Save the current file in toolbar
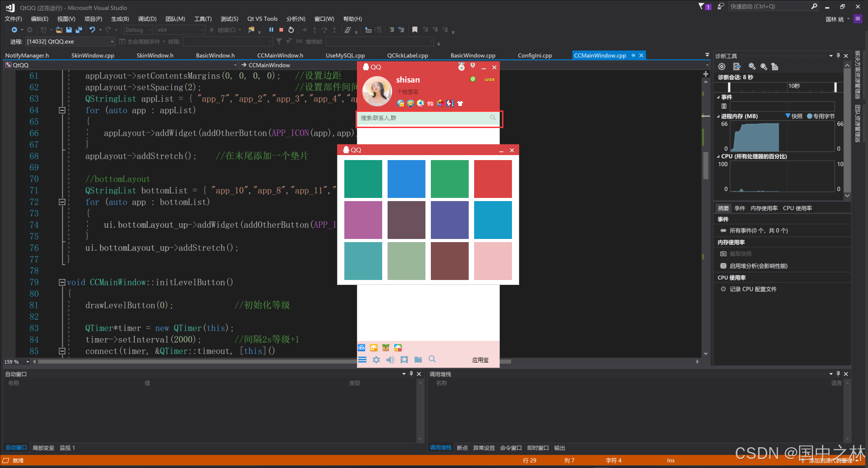This screenshot has height=468, width=868. [69, 30]
